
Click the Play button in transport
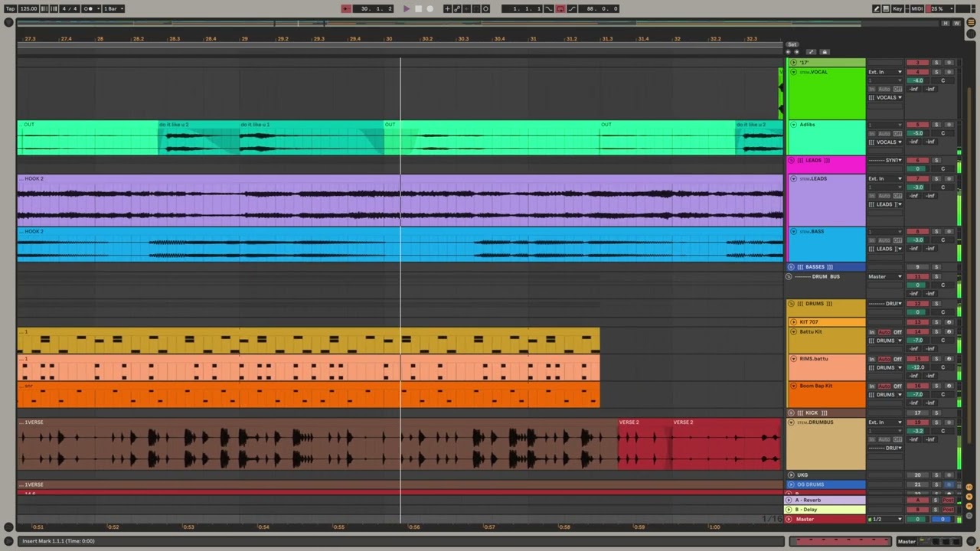pos(407,8)
